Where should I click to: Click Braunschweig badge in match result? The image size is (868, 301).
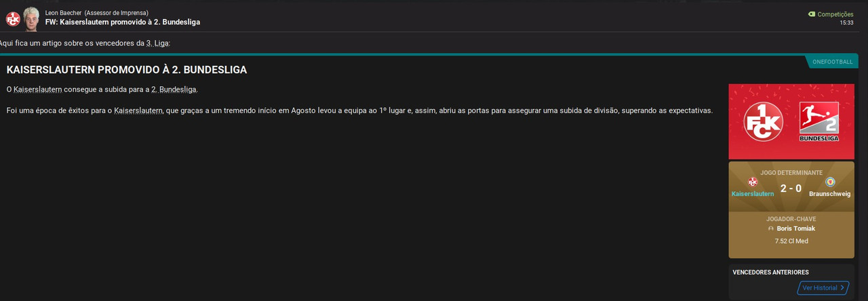[830, 182]
